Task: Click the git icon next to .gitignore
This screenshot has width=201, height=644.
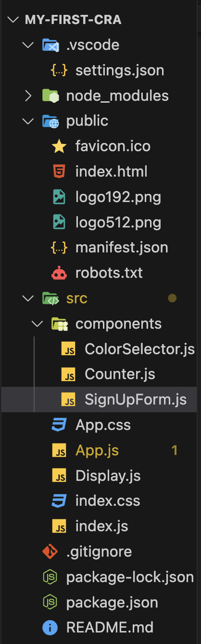Action: [50, 551]
